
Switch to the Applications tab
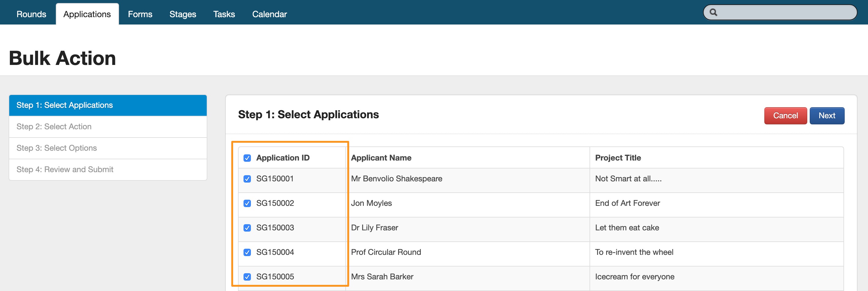pos(87,14)
